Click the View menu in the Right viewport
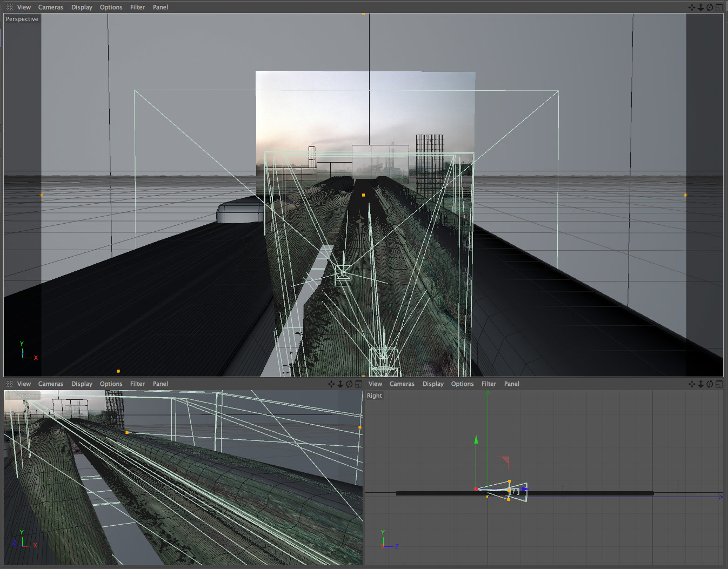728x569 pixels. click(x=375, y=384)
